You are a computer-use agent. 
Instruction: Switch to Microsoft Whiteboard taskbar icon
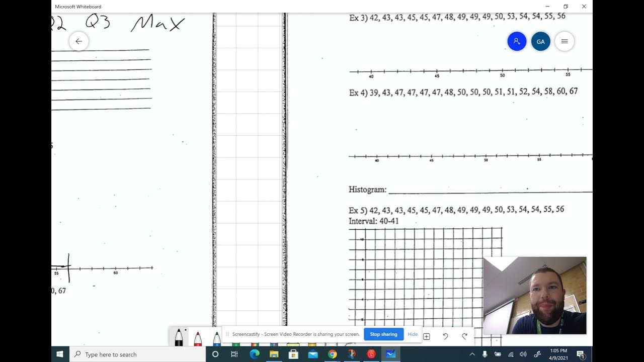pyautogui.click(x=390, y=354)
